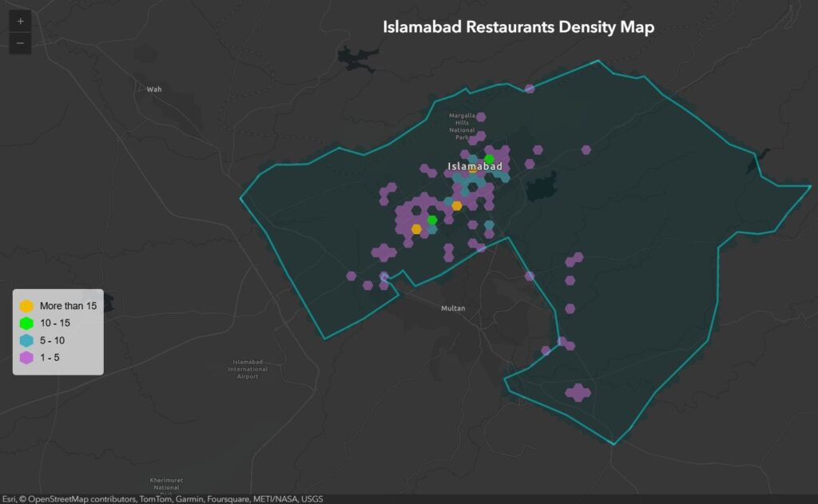
Task: Click the yellow "More than 15" legend hexagon
Action: click(26, 306)
